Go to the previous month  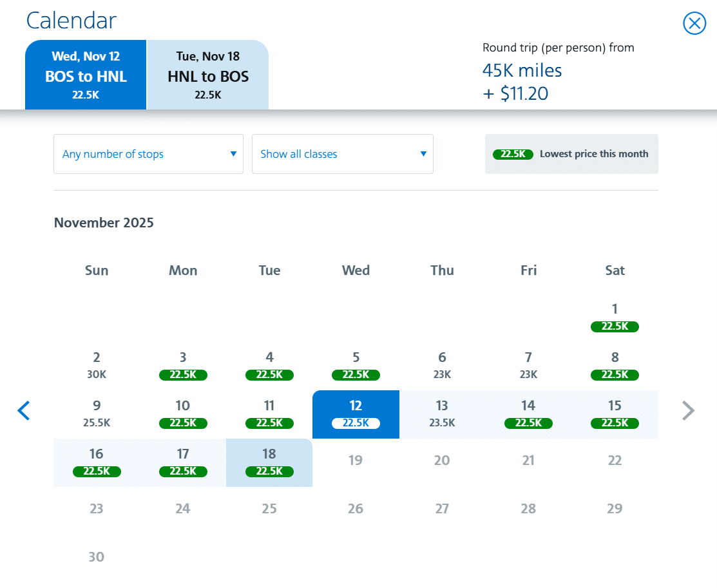pos(24,410)
